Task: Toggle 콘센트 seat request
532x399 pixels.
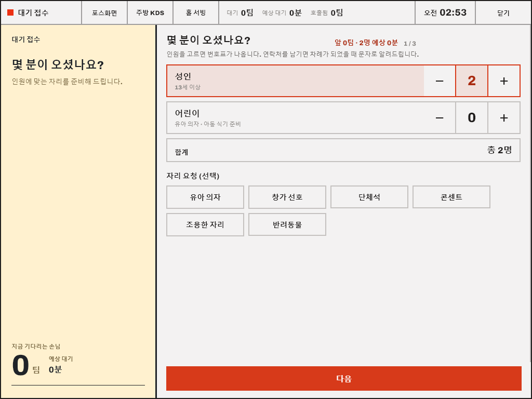Action: [451, 197]
